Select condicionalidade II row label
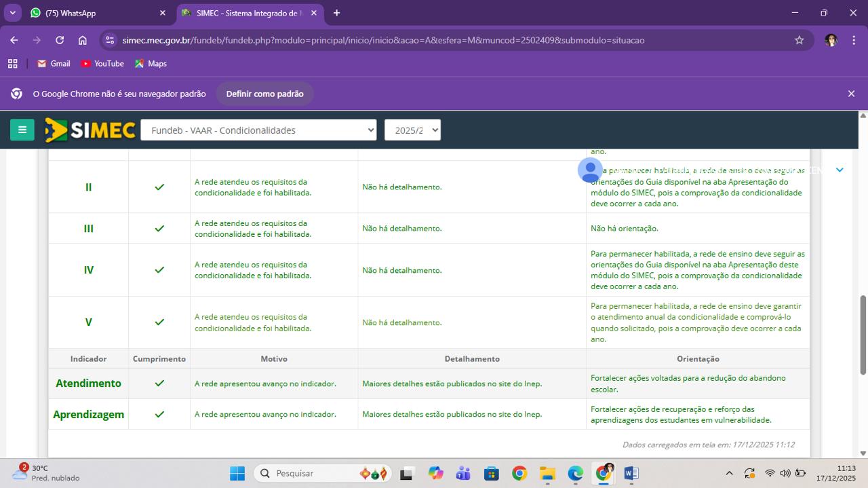Viewport: 868px width, 488px height. tap(88, 187)
